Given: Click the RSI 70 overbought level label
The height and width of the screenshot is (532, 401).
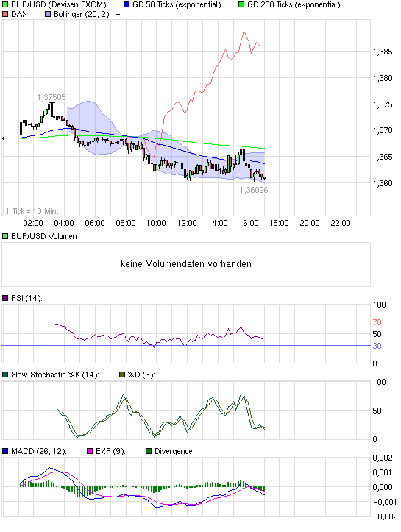Looking at the screenshot, I should pos(377,322).
